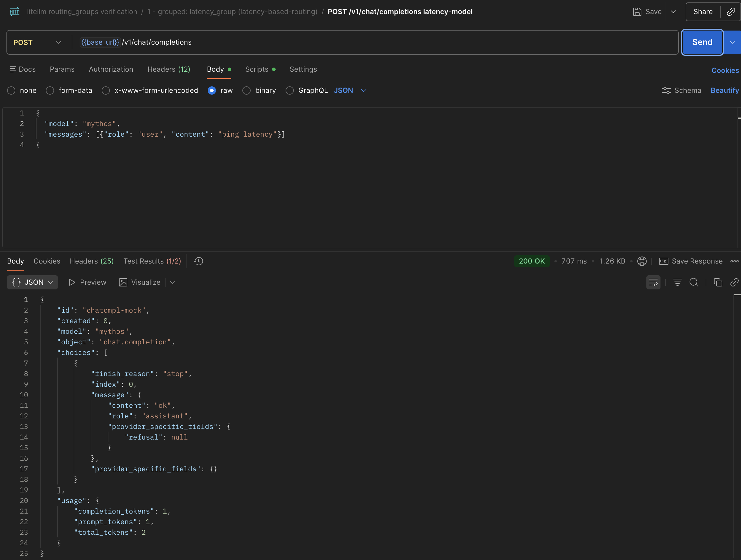Click the Visualize image icon

[123, 282]
